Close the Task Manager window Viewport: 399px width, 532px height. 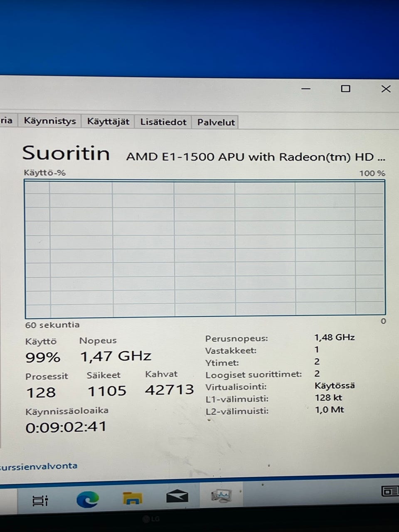pyautogui.click(x=386, y=89)
